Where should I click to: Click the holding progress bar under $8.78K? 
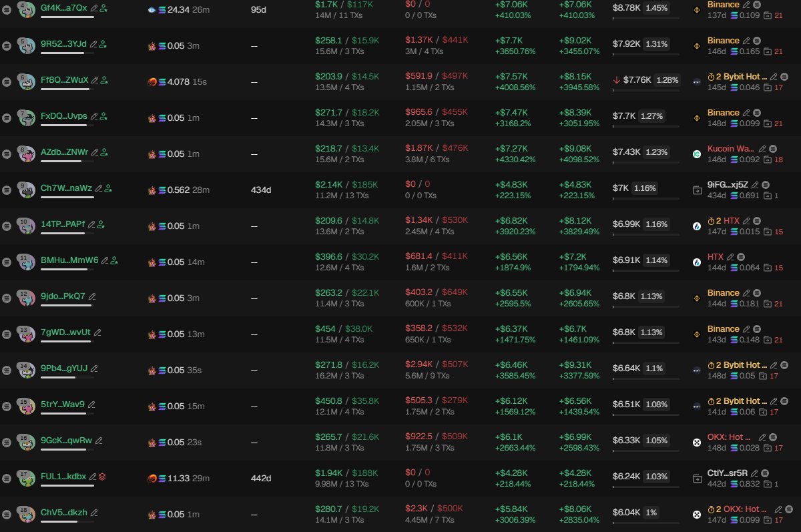pyautogui.click(x=646, y=18)
